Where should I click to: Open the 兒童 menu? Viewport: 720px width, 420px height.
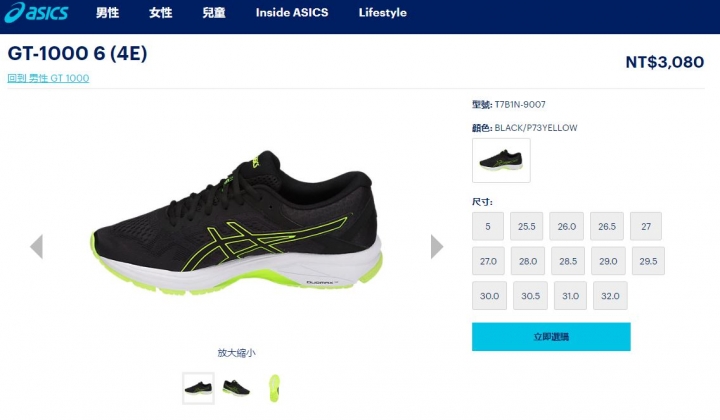point(214,13)
